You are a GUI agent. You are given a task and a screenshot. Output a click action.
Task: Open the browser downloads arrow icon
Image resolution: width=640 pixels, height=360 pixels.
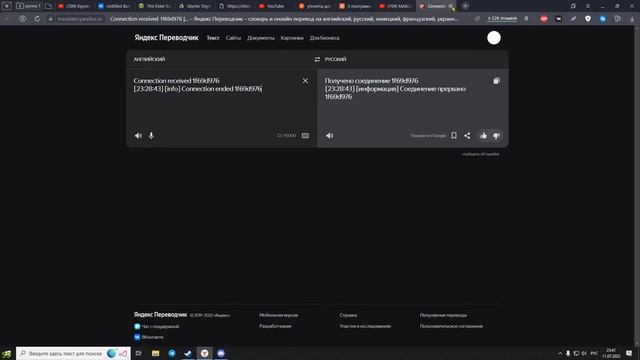[x=632, y=19]
